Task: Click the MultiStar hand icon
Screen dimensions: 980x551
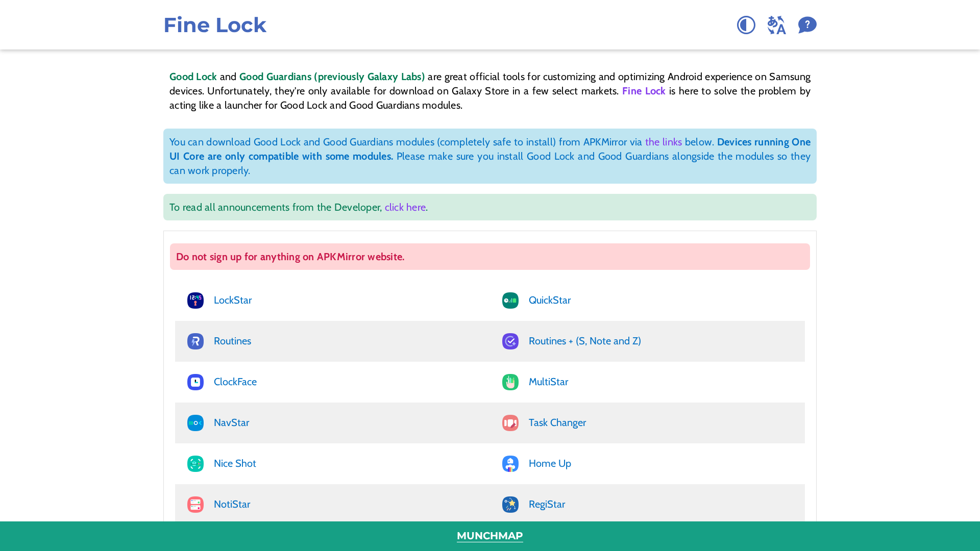Action: point(510,382)
